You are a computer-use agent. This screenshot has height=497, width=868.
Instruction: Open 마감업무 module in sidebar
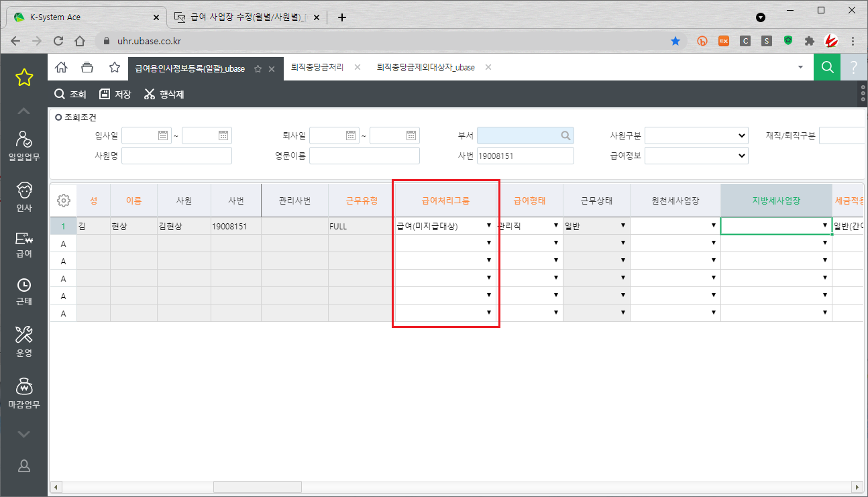[24, 394]
